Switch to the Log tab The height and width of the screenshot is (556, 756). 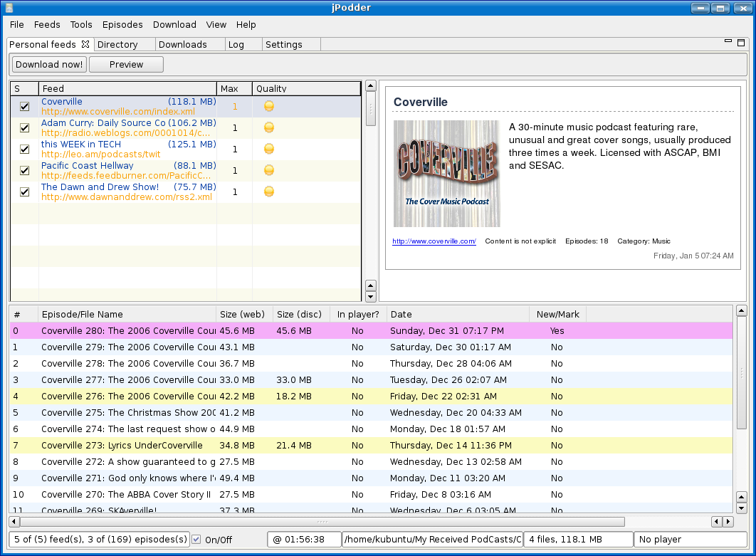pos(243,44)
